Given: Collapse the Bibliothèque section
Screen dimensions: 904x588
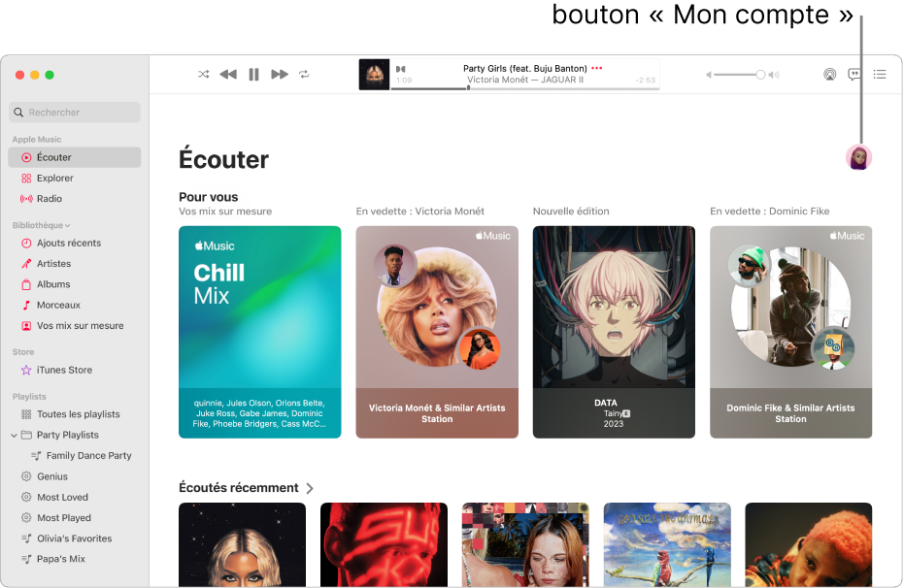Looking at the screenshot, I should (x=68, y=226).
